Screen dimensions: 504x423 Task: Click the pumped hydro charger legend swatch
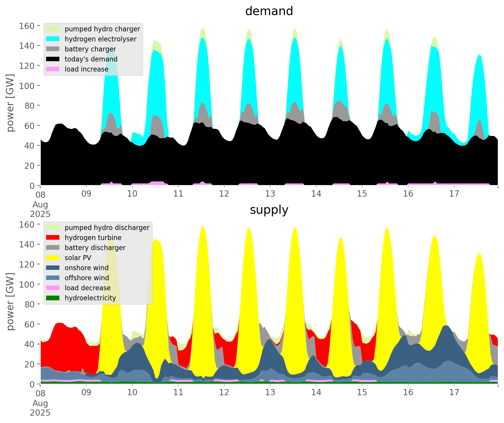point(53,29)
